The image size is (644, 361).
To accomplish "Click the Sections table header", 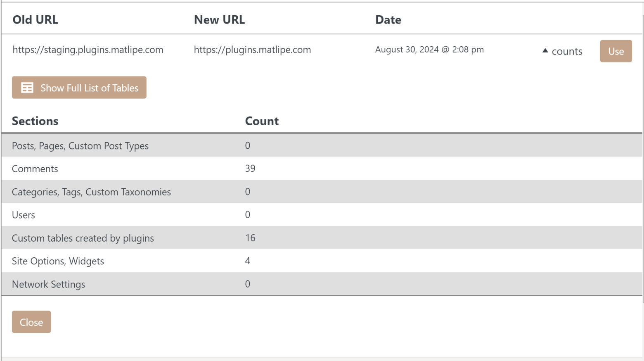I will pyautogui.click(x=35, y=121).
